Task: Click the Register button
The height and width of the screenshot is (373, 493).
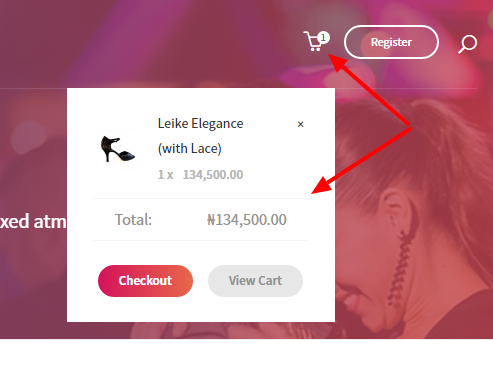Action: click(x=391, y=42)
